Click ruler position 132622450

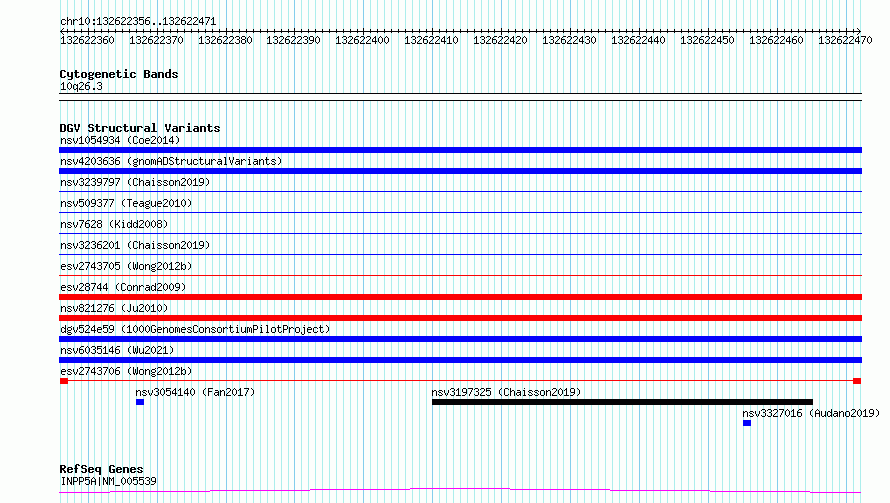point(707,40)
